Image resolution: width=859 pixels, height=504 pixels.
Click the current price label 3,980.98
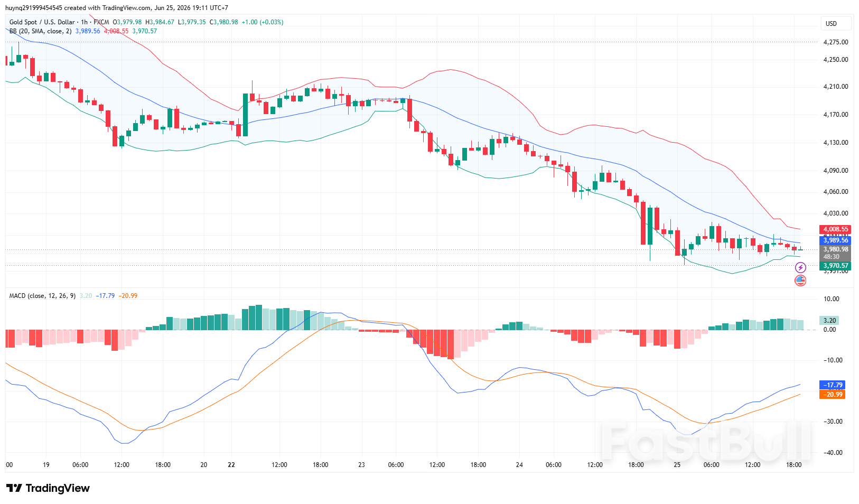click(x=835, y=249)
